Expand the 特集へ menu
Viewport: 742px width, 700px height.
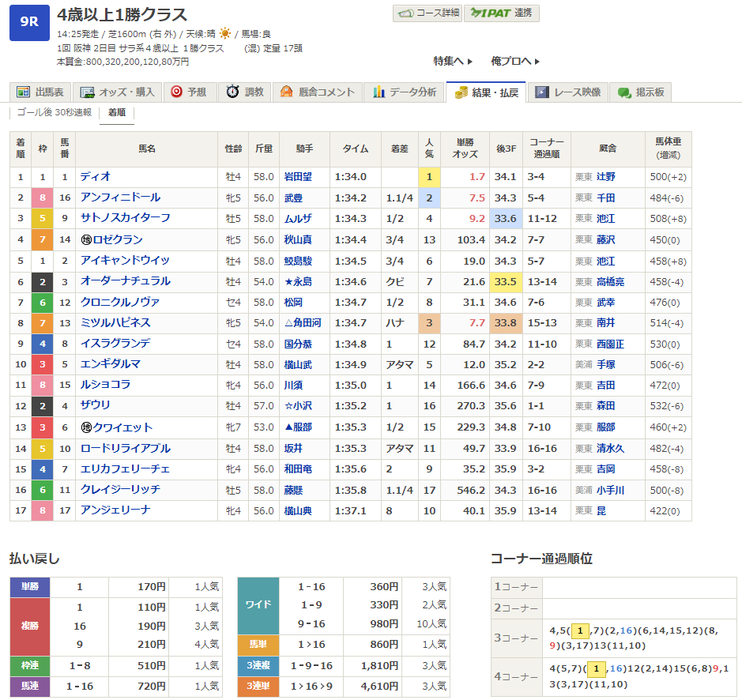[x=453, y=61]
